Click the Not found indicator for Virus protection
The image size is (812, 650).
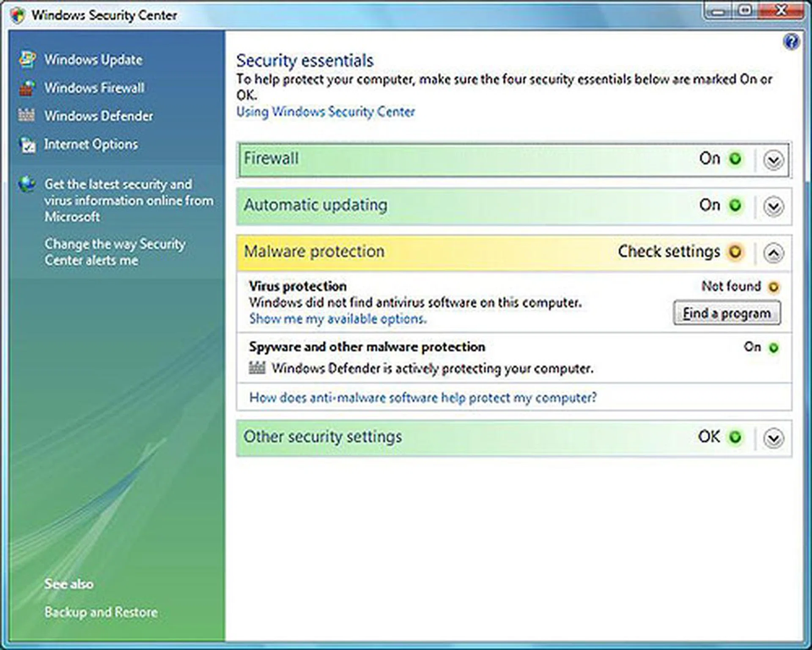(x=774, y=286)
